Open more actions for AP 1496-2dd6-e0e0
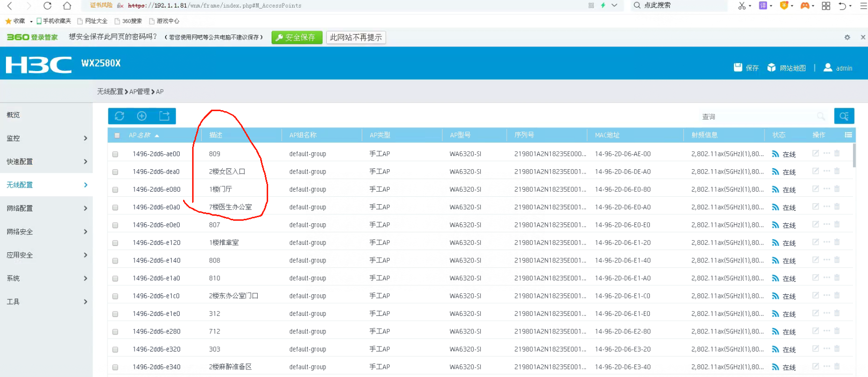The image size is (868, 377). pos(826,224)
